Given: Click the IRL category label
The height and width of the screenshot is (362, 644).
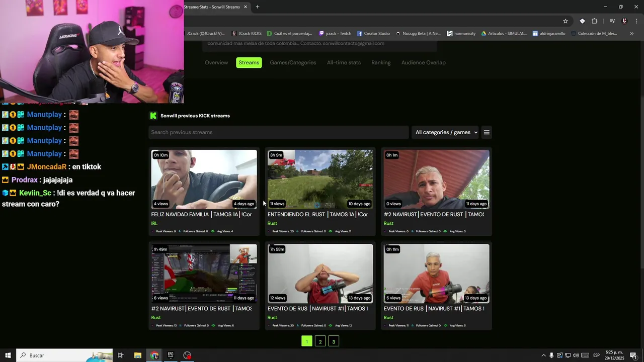Looking at the screenshot, I should pyautogui.click(x=154, y=224).
